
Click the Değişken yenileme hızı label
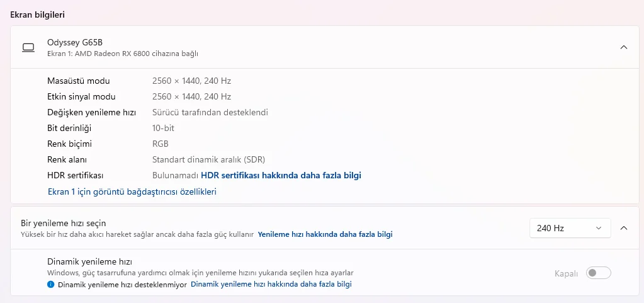(91, 113)
